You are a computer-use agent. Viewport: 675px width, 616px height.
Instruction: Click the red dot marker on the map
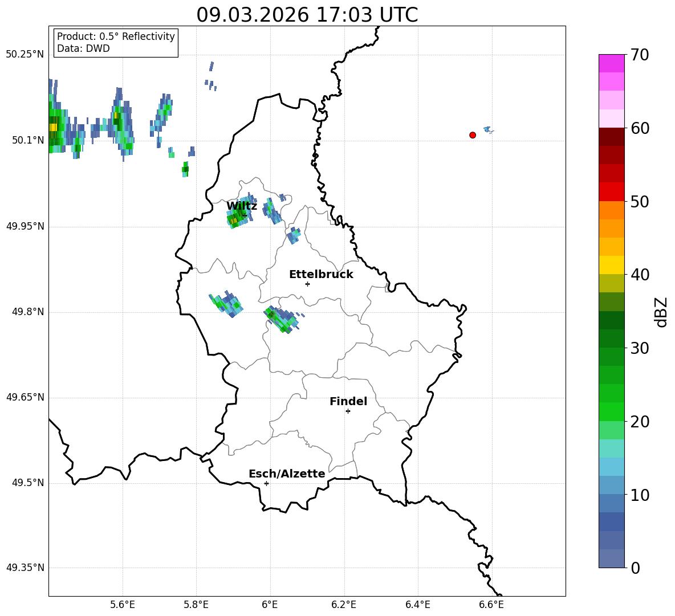(x=473, y=135)
